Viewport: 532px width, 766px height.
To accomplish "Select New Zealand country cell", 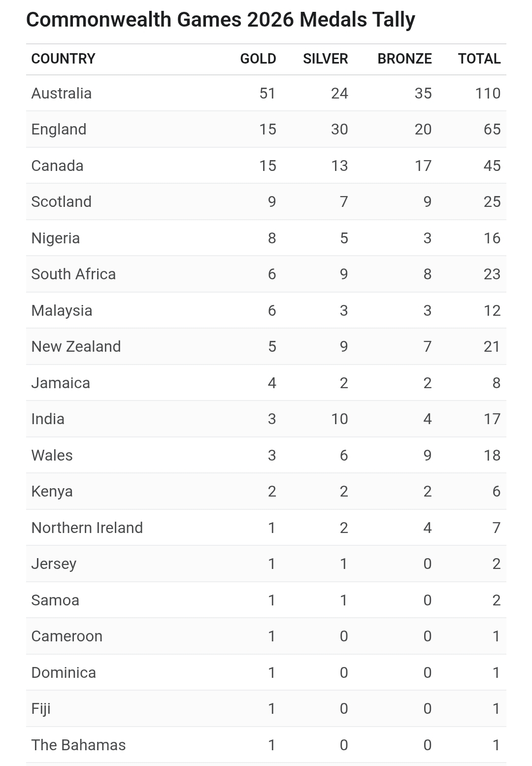I will (76, 346).
